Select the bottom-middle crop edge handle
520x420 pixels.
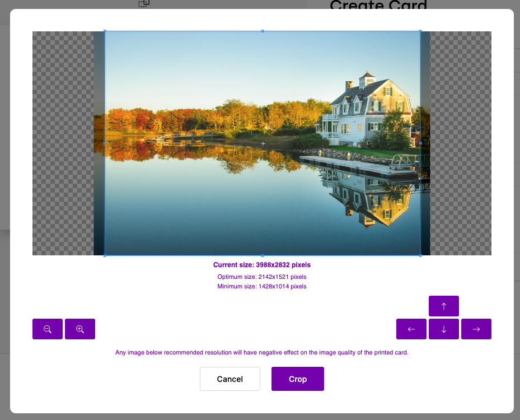pyautogui.click(x=263, y=255)
